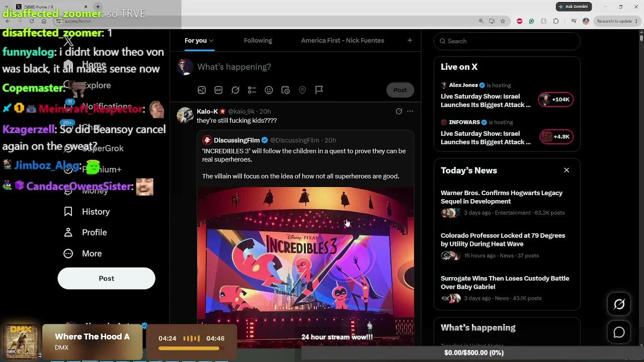This screenshot has height=362, width=644.
Task: Switch to the Following tab
Action: coord(258,40)
